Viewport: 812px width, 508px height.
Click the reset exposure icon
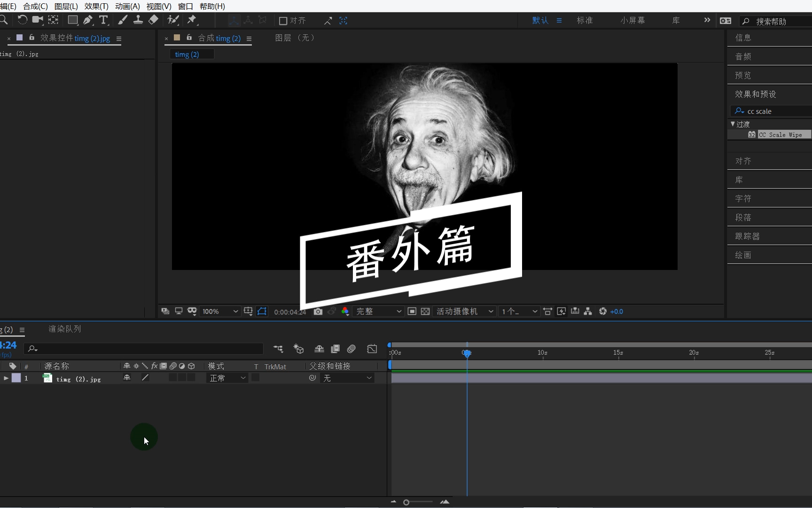click(x=603, y=311)
